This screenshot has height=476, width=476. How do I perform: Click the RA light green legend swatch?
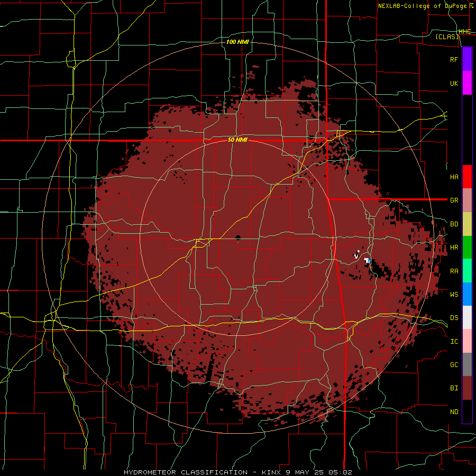467,271
